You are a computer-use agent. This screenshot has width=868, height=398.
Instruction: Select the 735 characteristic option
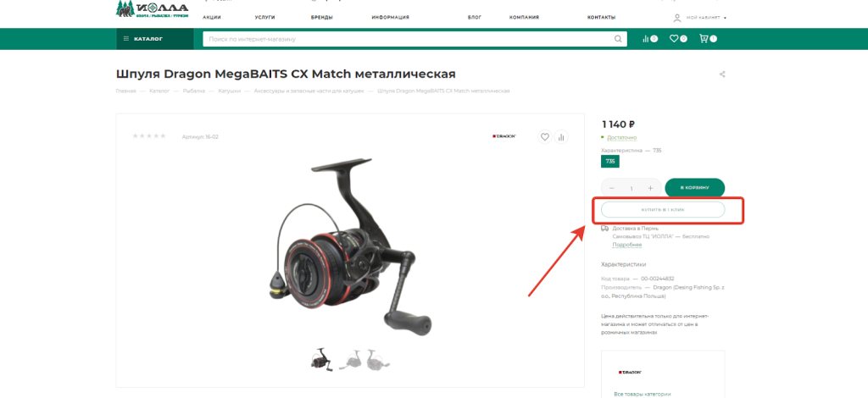coord(610,162)
